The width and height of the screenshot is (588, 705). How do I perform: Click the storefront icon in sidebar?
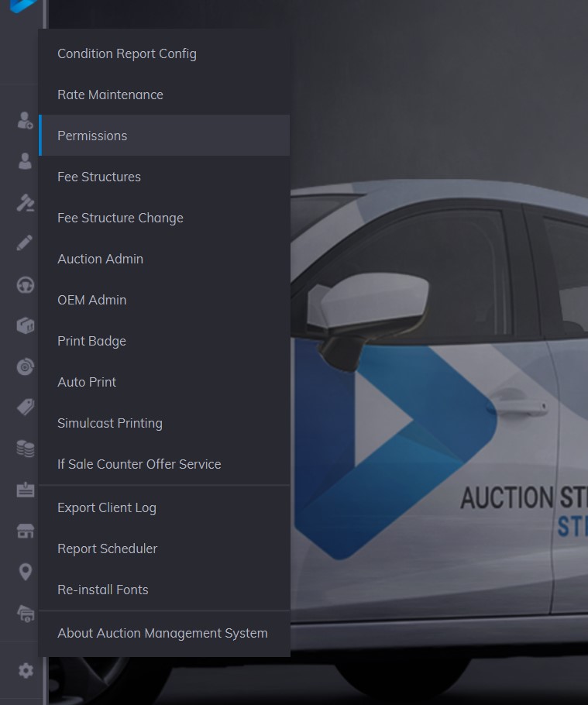[25, 531]
